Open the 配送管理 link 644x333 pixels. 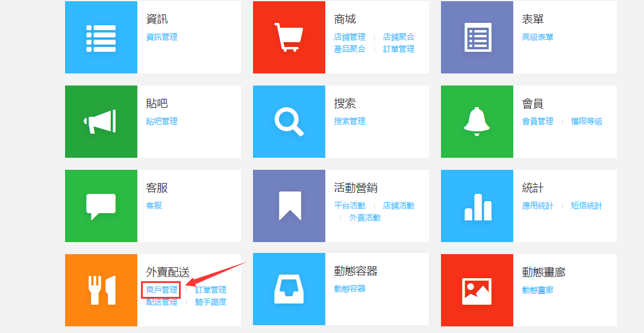[162, 302]
